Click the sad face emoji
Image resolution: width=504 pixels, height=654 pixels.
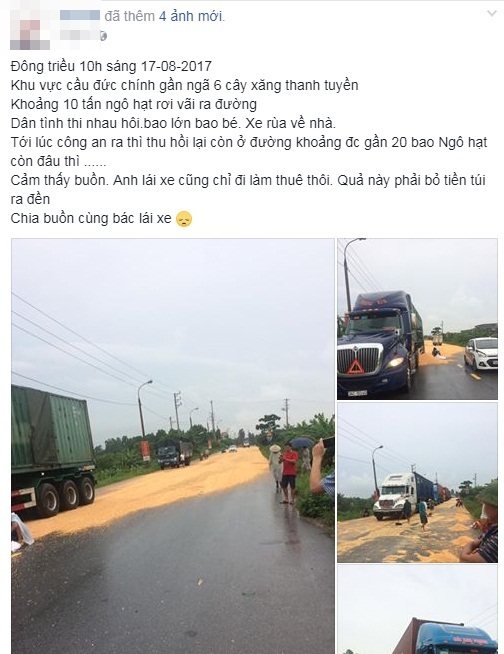pos(184,219)
